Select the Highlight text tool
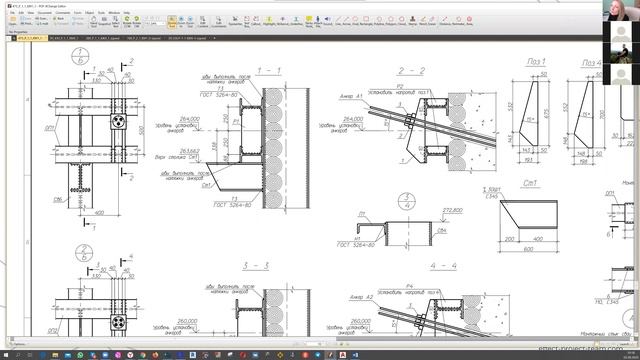 click(x=270, y=21)
